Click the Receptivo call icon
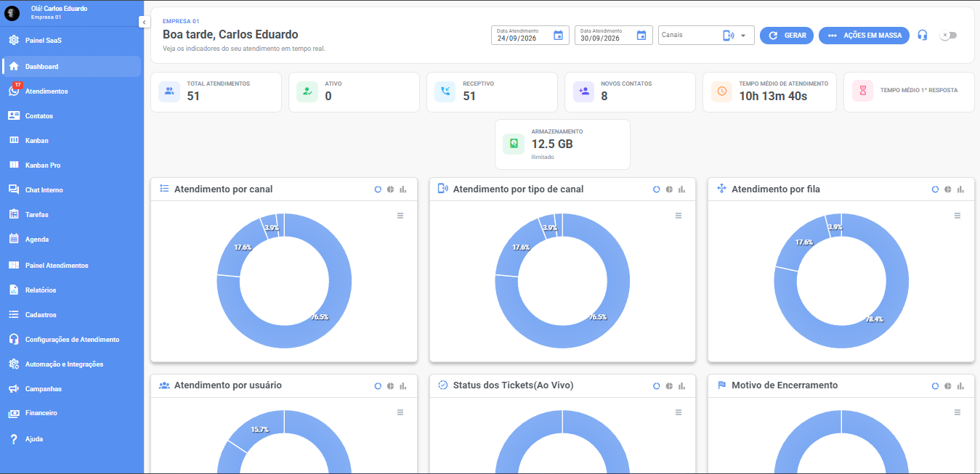 445,91
